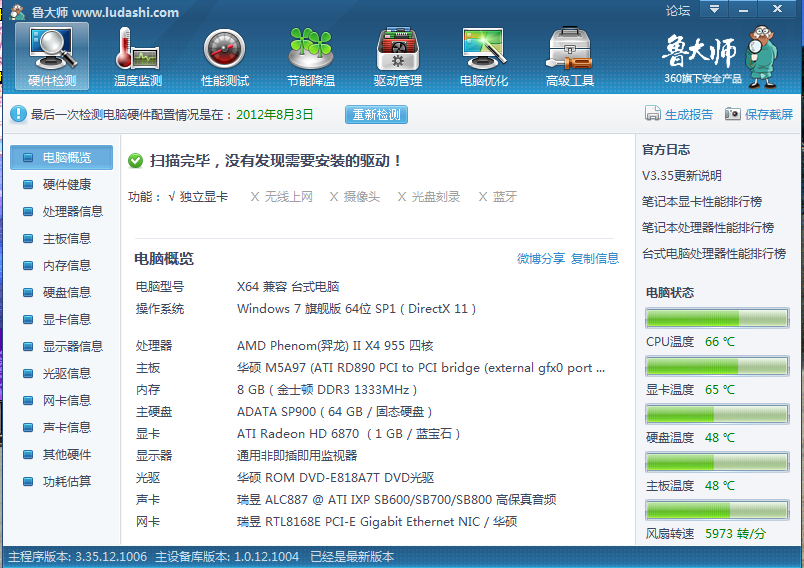Open the 驱动管理 driver manager
The width and height of the screenshot is (804, 568).
[x=397, y=56]
